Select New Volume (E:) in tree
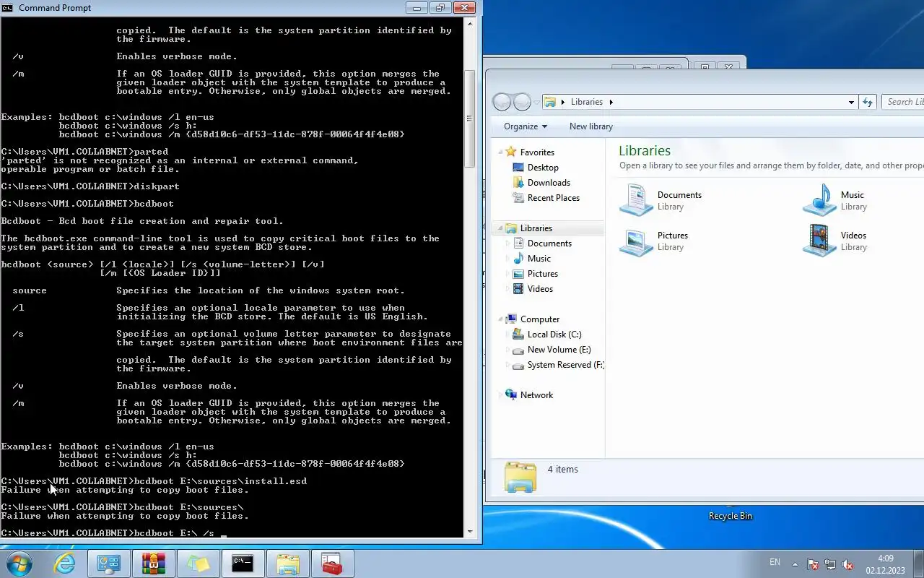The height and width of the screenshot is (578, 924). click(559, 350)
